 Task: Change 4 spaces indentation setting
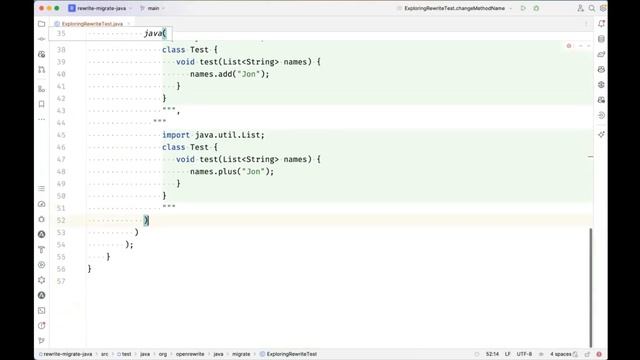tap(560, 354)
